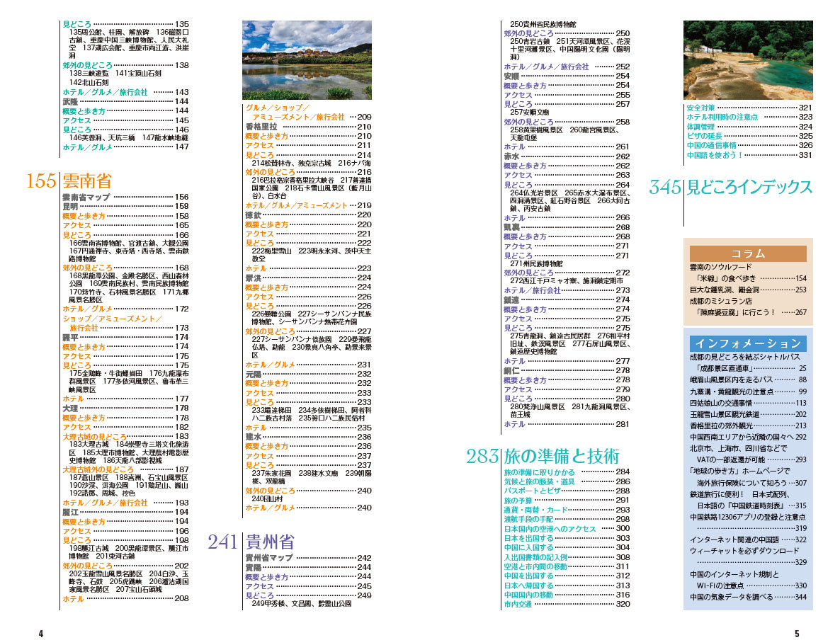Image resolution: width=840 pixels, height=640 pixels.
Task: Select the コラム box header
Action: pos(747,253)
